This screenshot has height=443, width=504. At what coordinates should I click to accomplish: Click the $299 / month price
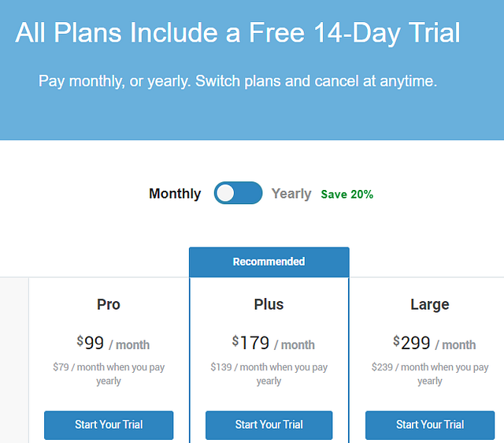pyautogui.click(x=434, y=344)
